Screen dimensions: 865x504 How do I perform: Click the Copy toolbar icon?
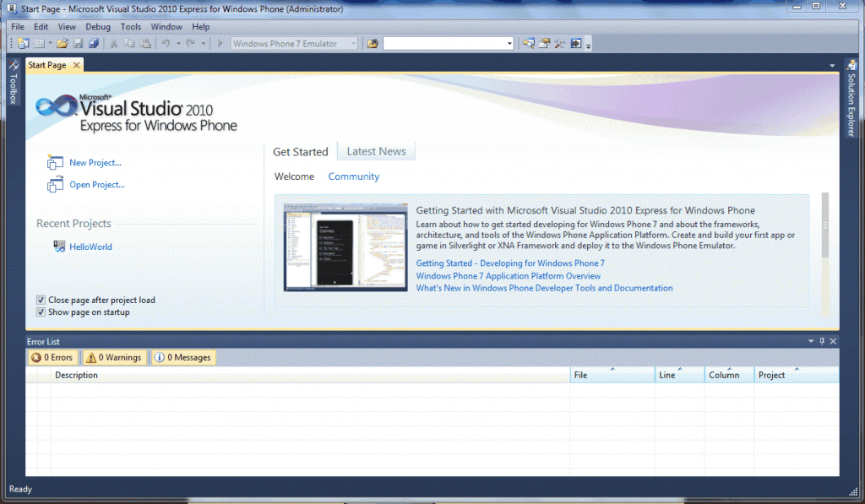[x=130, y=43]
